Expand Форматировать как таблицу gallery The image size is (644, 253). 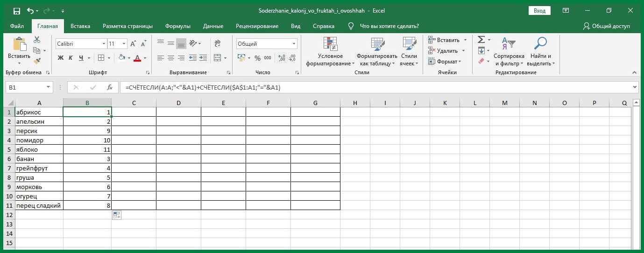(x=377, y=52)
